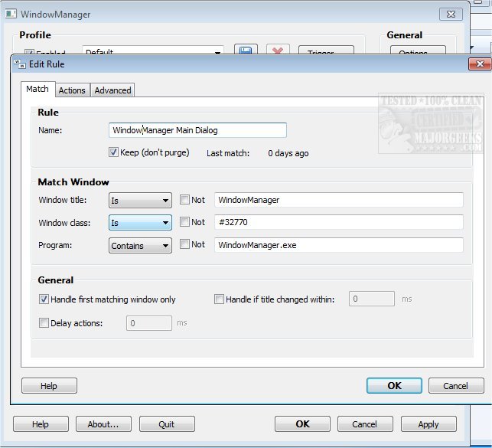Click the Window title value field
492x448 pixels.
tap(339, 200)
